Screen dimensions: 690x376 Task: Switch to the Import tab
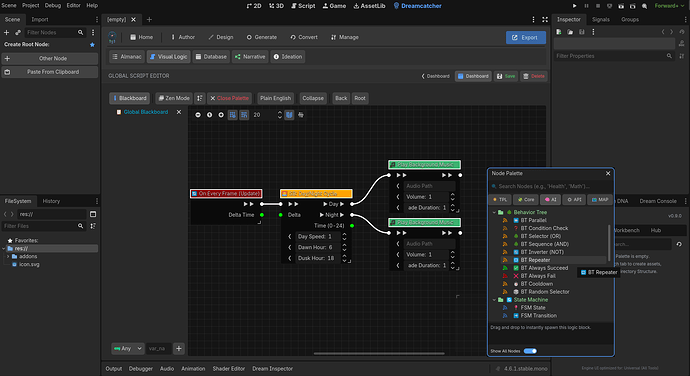(40, 19)
